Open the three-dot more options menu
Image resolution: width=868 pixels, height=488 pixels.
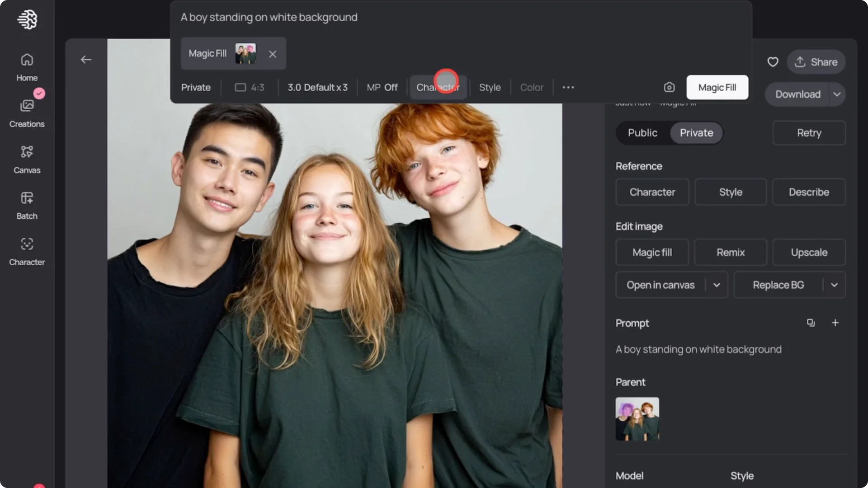tap(568, 87)
